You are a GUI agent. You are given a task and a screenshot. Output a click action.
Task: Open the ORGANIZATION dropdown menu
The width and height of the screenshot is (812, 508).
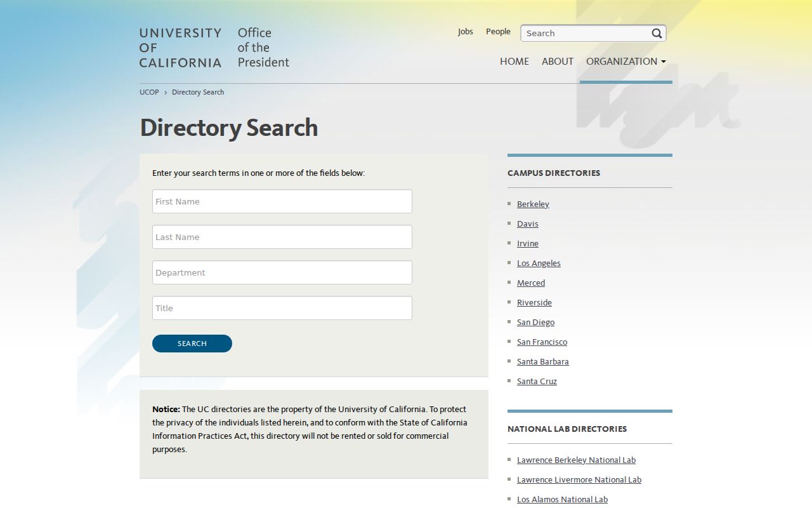(626, 62)
